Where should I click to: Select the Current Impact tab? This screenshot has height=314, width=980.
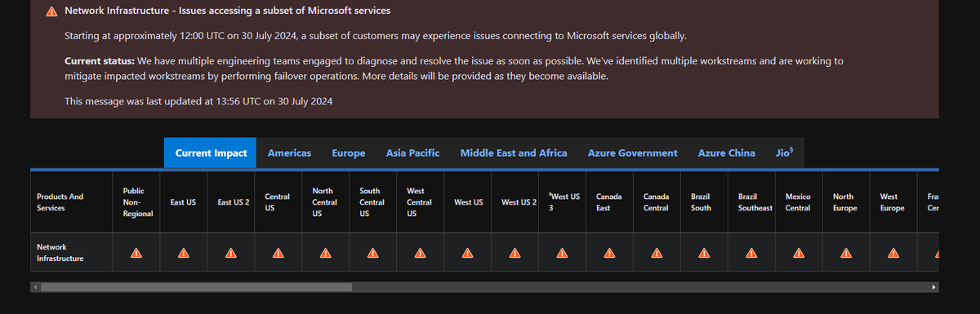[211, 153]
